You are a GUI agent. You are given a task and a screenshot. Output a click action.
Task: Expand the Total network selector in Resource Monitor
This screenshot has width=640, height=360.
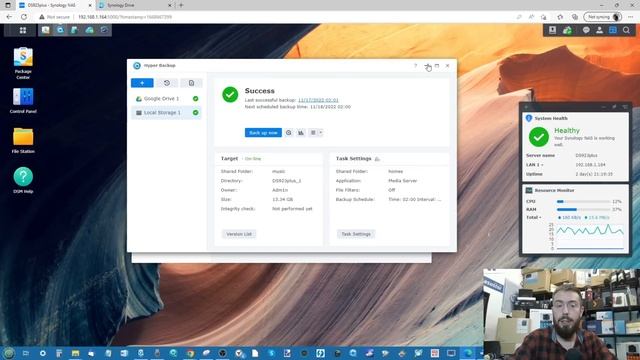[534, 218]
